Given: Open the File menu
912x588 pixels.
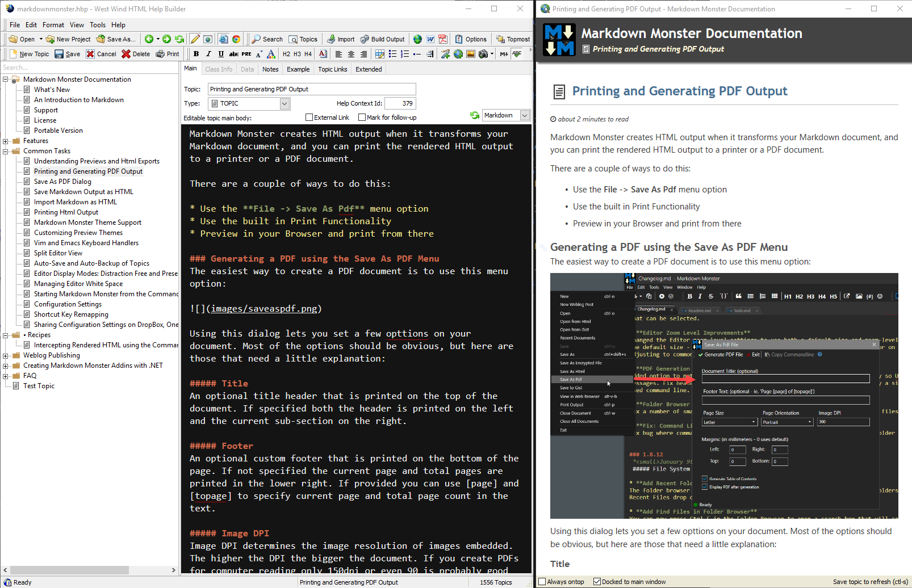Looking at the screenshot, I should click(x=15, y=25).
